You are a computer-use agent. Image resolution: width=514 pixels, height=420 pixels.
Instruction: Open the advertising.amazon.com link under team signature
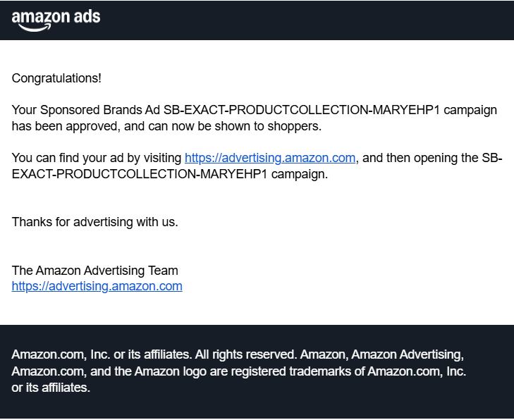tap(97, 286)
